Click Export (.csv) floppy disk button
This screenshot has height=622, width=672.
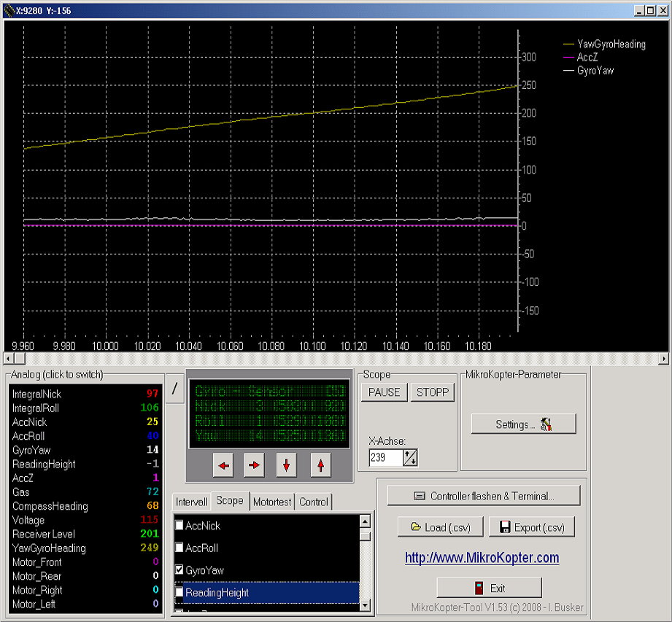tap(531, 527)
